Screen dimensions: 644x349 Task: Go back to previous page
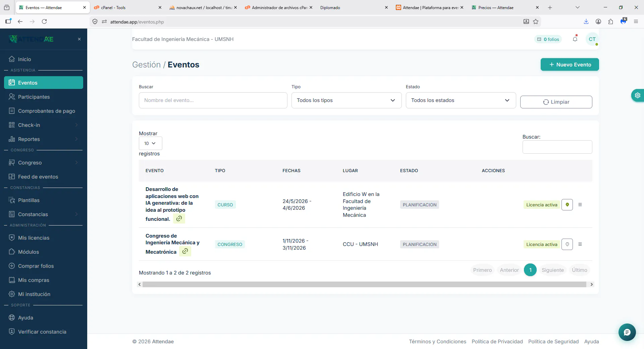pyautogui.click(x=20, y=21)
